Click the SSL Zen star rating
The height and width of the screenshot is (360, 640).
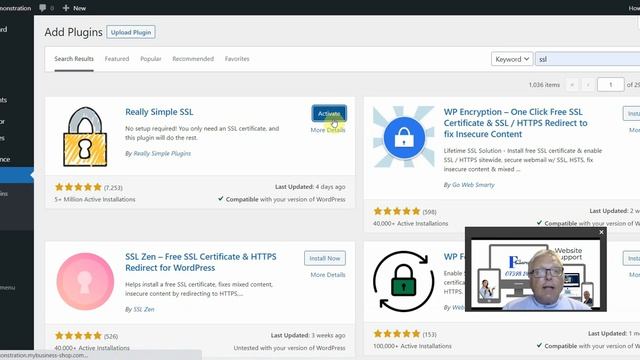(x=78, y=336)
